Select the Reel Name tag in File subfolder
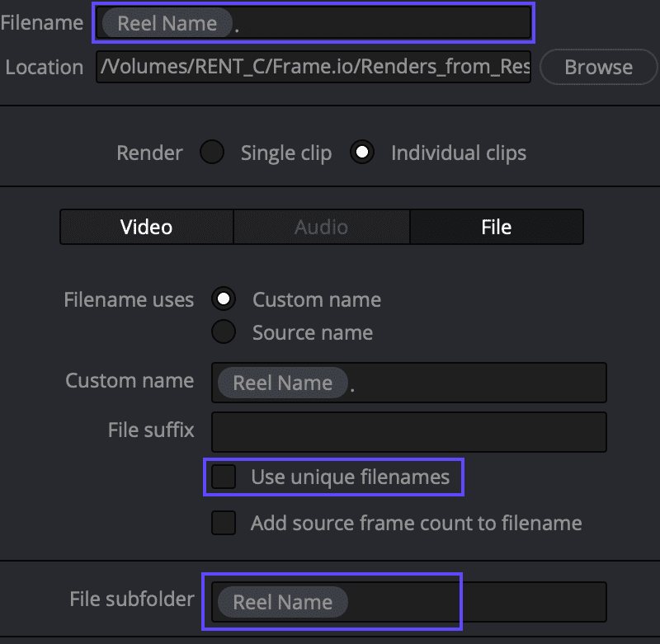The width and height of the screenshot is (660, 644). (x=282, y=602)
